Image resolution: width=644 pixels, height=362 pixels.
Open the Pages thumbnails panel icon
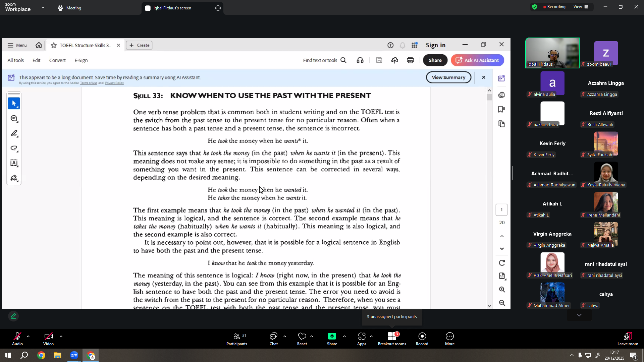502,124
